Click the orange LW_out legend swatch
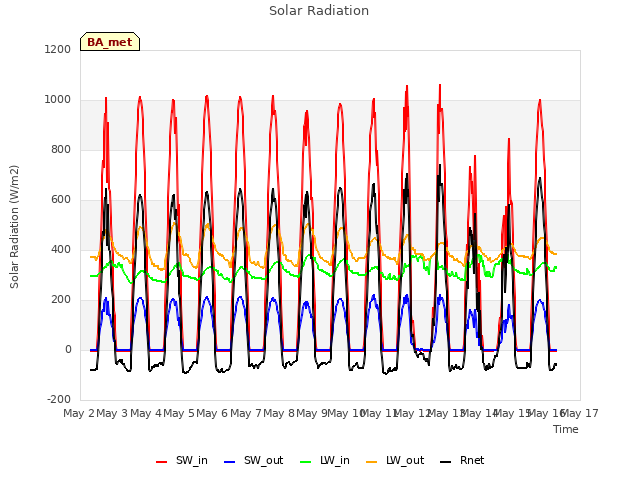The width and height of the screenshot is (640, 480). pyautogui.click(x=372, y=462)
